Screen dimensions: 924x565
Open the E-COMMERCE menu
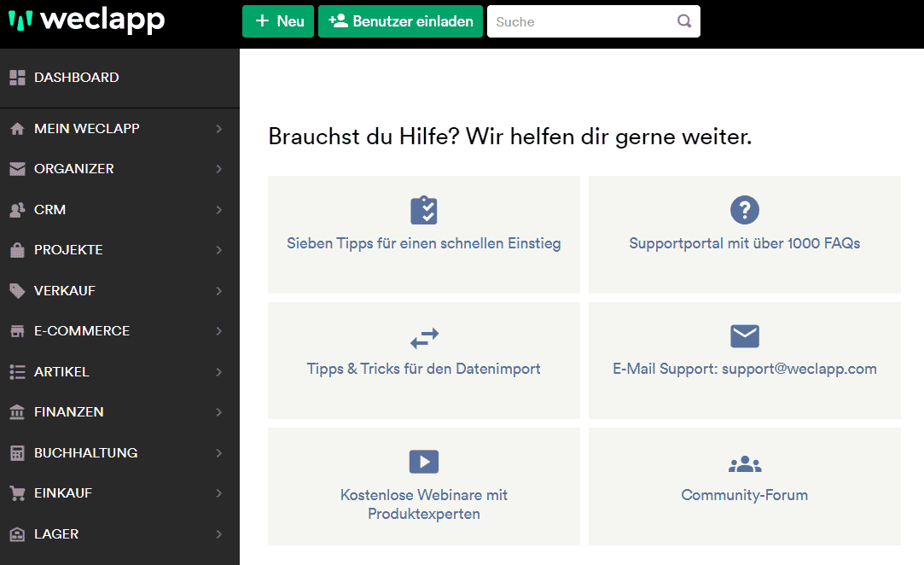click(x=119, y=331)
